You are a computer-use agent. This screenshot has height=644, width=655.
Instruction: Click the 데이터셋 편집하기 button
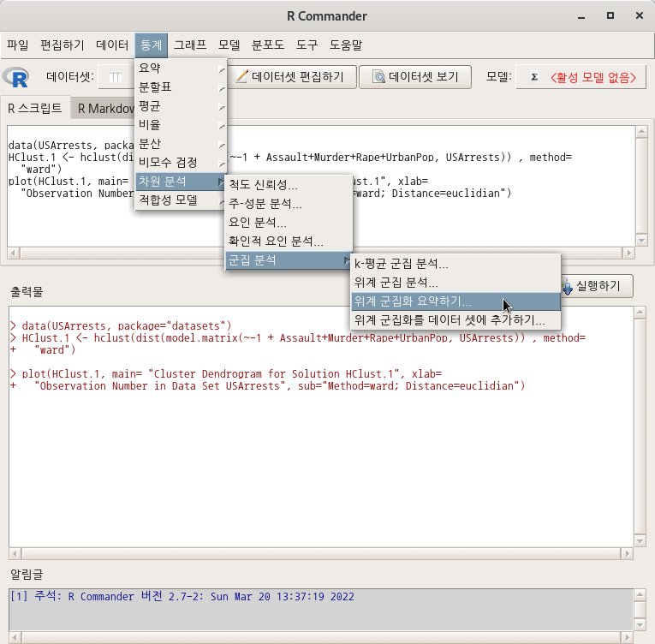click(293, 77)
